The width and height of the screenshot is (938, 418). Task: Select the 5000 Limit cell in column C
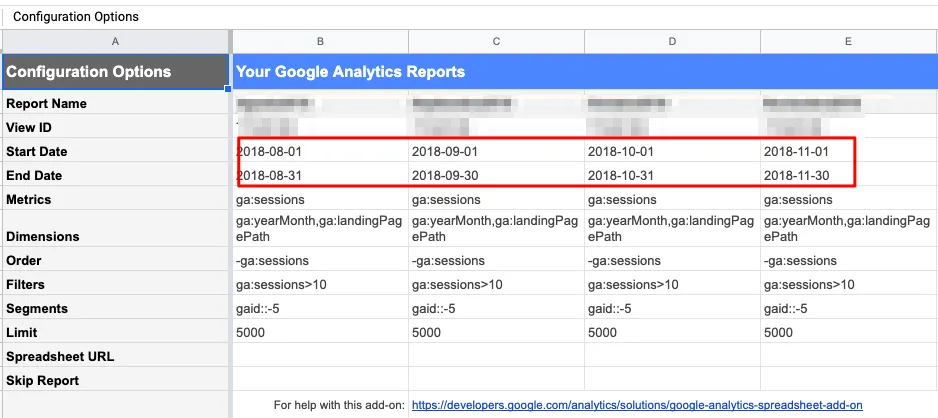point(497,331)
